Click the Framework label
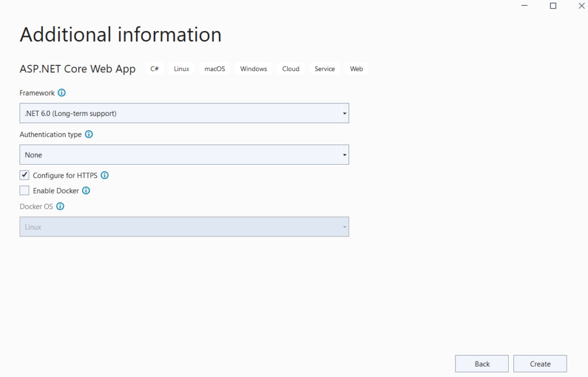The image size is (588, 377). [x=37, y=93]
